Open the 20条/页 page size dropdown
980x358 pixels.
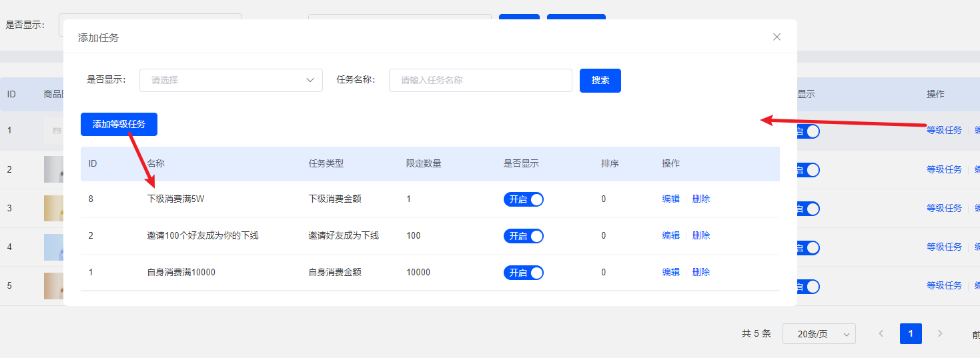[819, 334]
